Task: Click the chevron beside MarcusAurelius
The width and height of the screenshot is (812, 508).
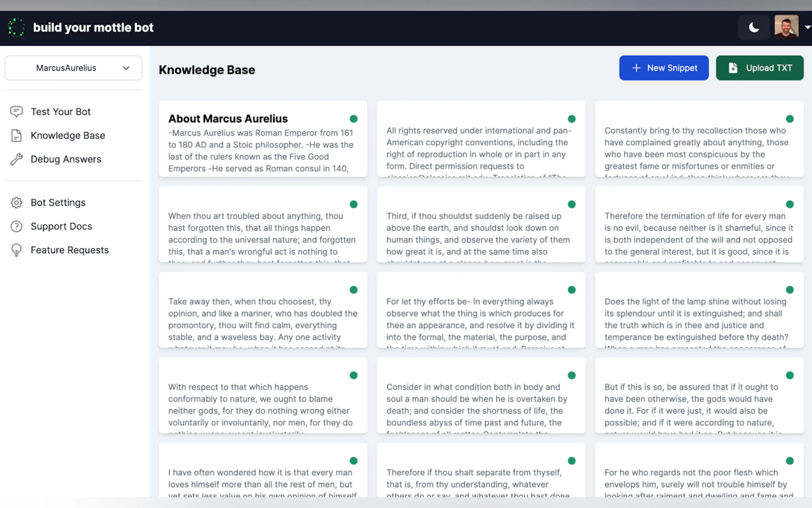Action: tap(126, 68)
